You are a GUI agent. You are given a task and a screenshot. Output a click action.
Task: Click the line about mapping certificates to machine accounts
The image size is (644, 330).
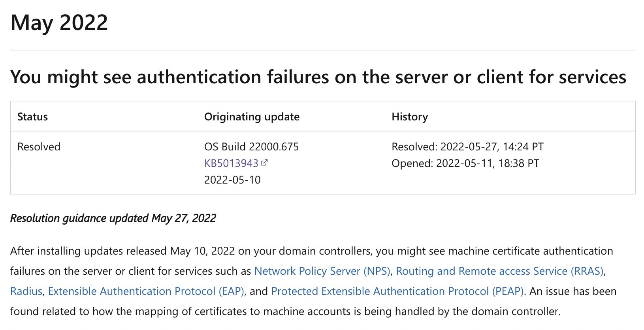(x=285, y=311)
